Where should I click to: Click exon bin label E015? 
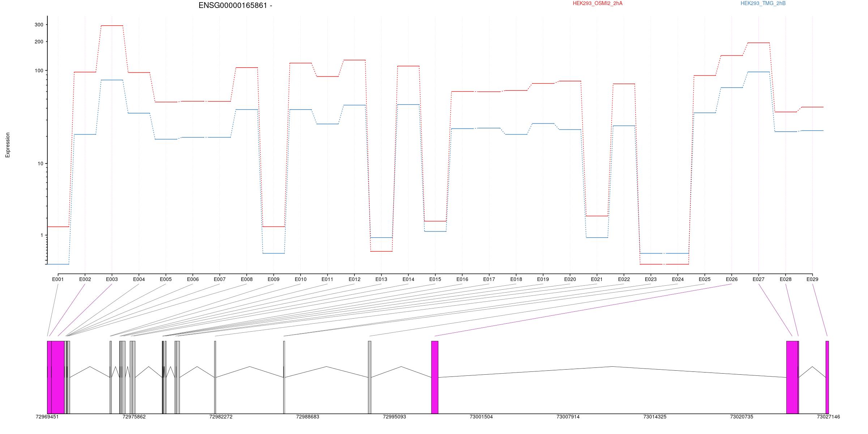coord(435,279)
